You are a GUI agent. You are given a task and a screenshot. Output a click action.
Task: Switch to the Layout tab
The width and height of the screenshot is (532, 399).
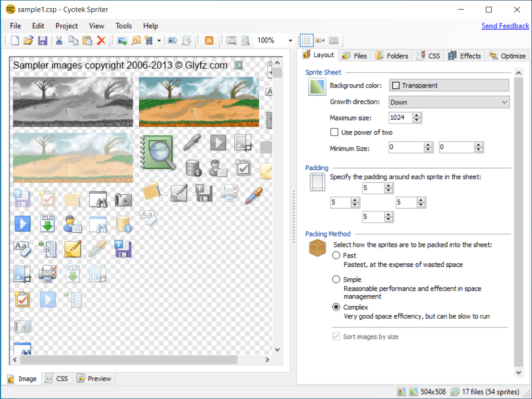pos(319,55)
